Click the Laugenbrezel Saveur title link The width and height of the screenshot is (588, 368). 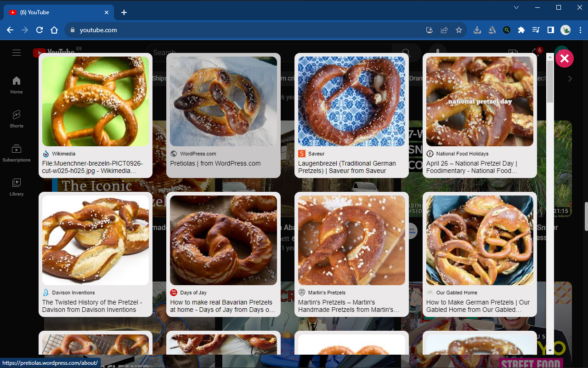pos(347,167)
